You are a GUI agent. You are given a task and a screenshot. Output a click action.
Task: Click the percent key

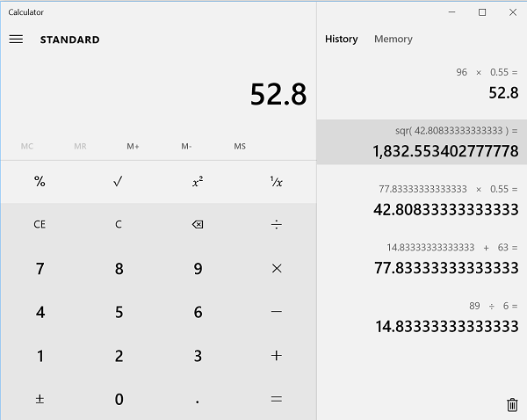pos(40,182)
